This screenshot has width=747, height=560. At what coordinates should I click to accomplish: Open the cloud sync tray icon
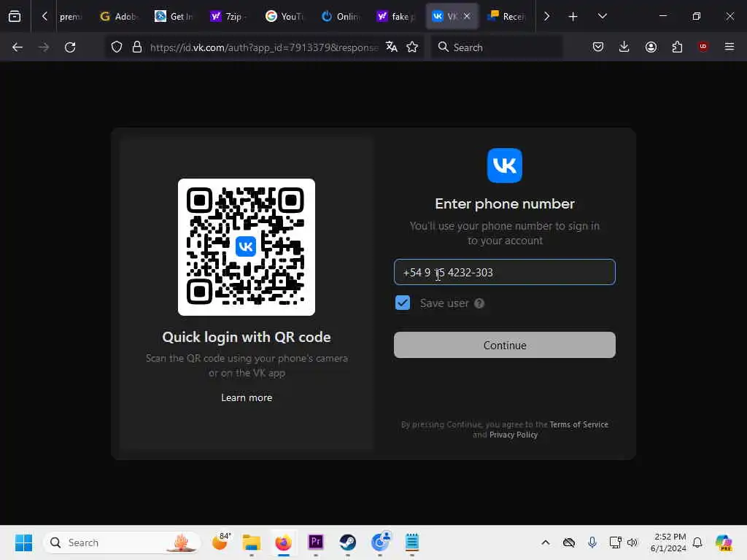[569, 542]
